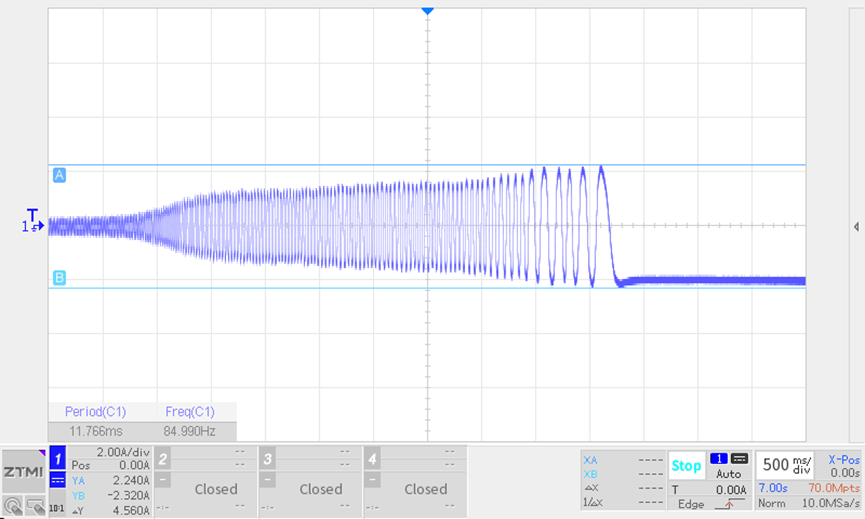This screenshot has height=519, width=865.
Task: Click the trigger level T marker
Action: pos(33,214)
